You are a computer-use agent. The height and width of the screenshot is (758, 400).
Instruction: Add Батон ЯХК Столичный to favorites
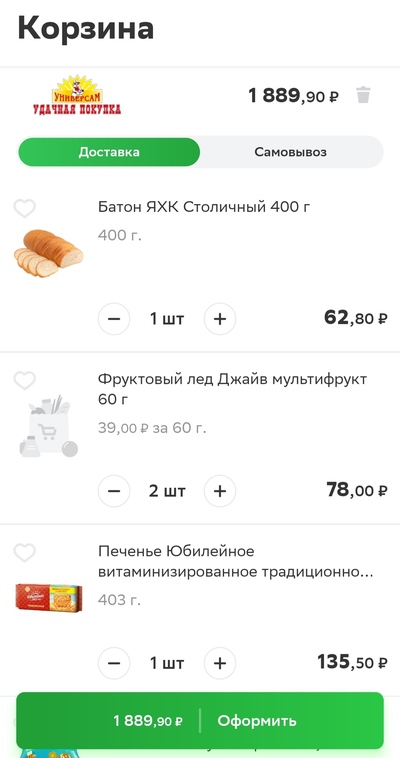24,208
